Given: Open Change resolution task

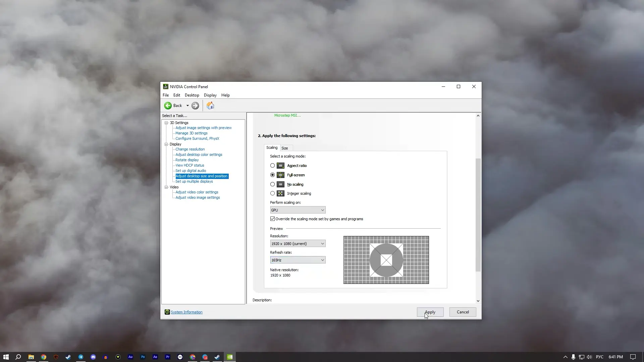Looking at the screenshot, I should [x=190, y=149].
